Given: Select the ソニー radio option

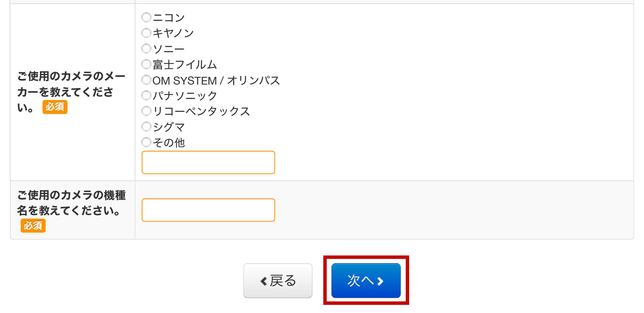Looking at the screenshot, I should [146, 49].
